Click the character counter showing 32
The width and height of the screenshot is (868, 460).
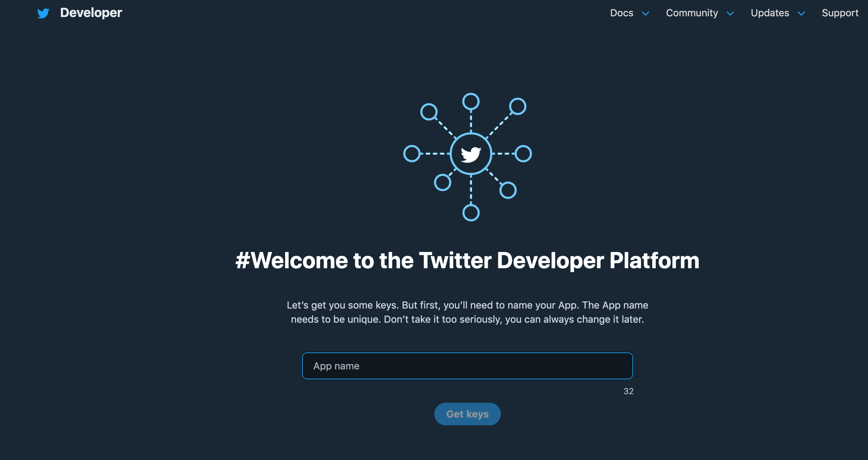628,391
